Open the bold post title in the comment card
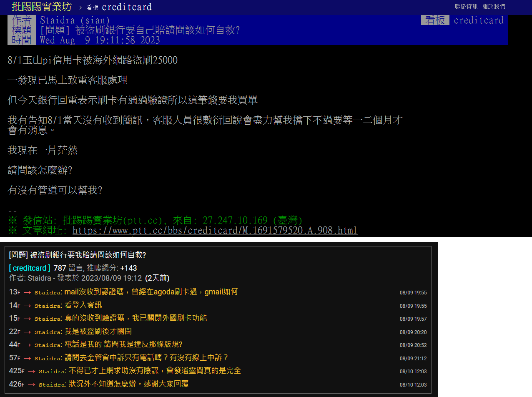Screen dimensions: 532x397 [77, 255]
